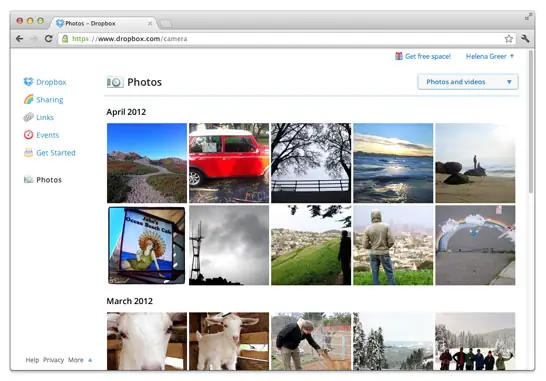The width and height of the screenshot is (546, 381).
Task: Bookmark the page with the star icon
Action: 508,39
